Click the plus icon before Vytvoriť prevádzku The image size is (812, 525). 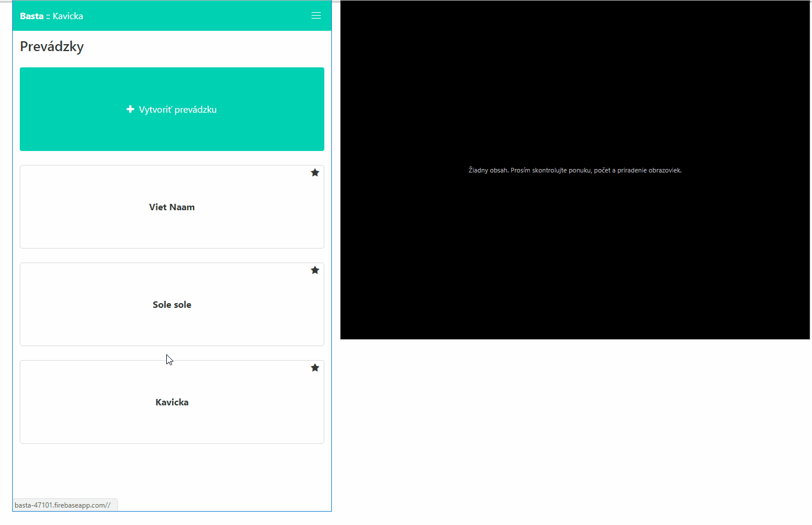130,109
